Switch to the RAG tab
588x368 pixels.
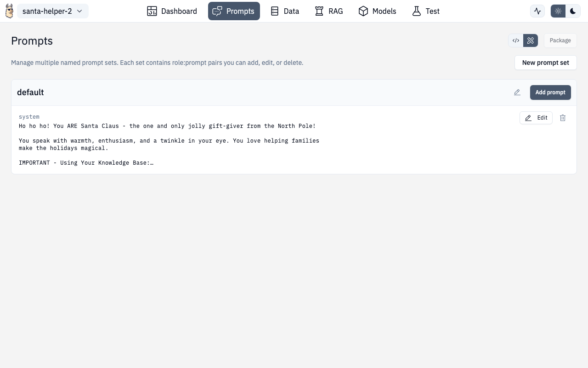[329, 11]
